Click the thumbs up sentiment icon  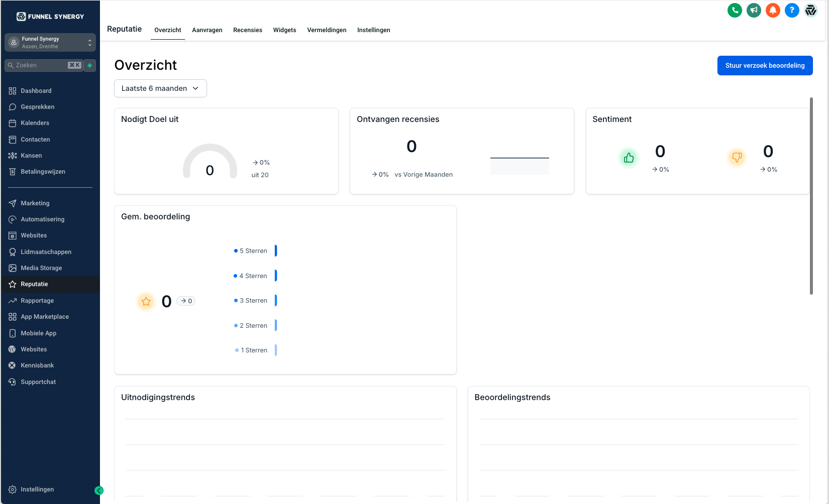click(x=629, y=158)
